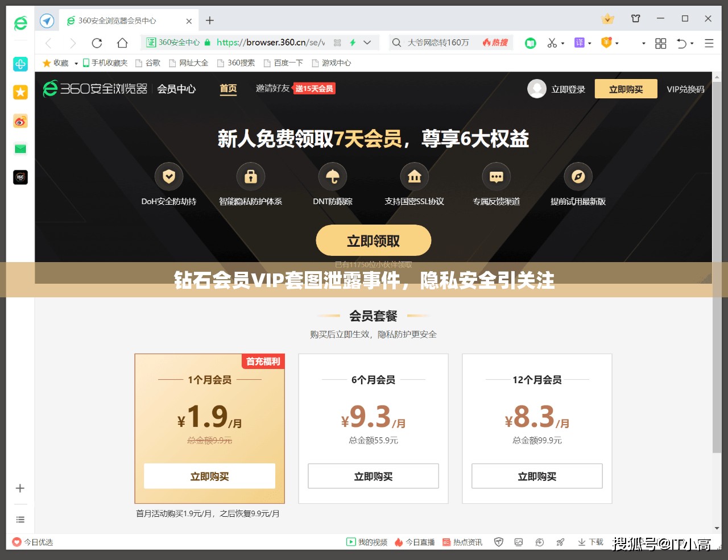Click the 提前试用最新版 feature icon
Viewport: 728px width, 560px height.
pos(578,177)
